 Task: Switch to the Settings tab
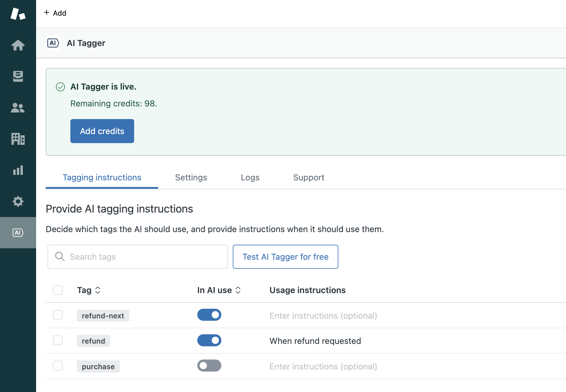191,177
